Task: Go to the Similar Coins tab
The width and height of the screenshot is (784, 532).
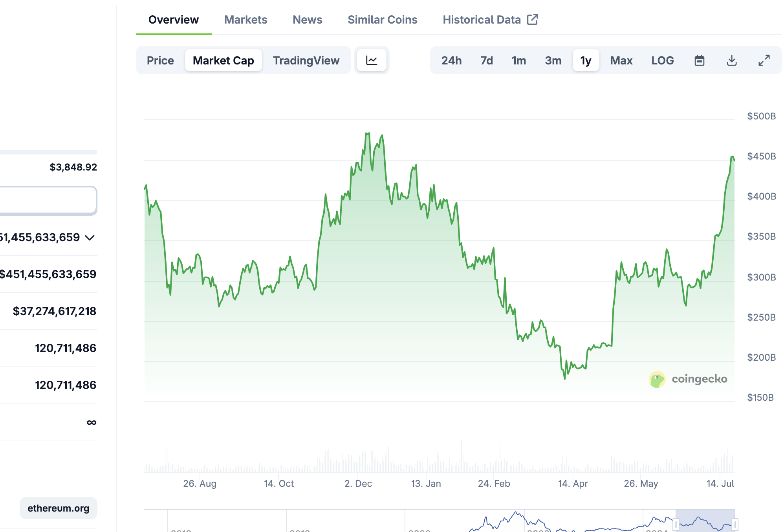Action: [383, 20]
